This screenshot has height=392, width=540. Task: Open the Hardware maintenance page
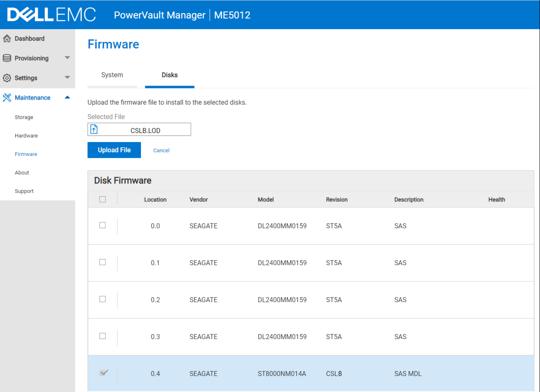tap(26, 135)
